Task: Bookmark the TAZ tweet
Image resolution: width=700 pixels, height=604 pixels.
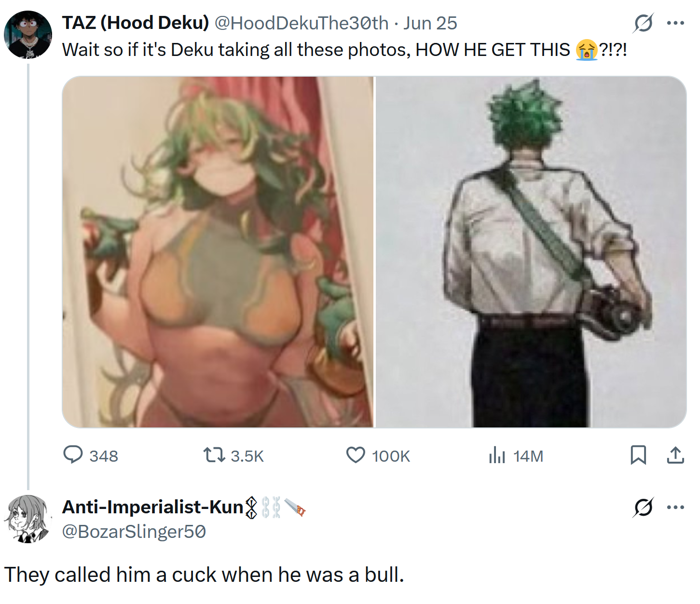Action: pyautogui.click(x=638, y=455)
